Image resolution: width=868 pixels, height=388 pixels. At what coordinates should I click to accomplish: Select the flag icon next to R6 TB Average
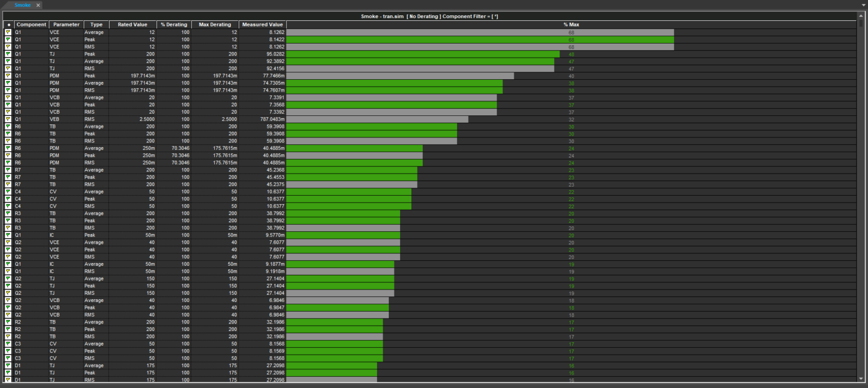point(8,126)
